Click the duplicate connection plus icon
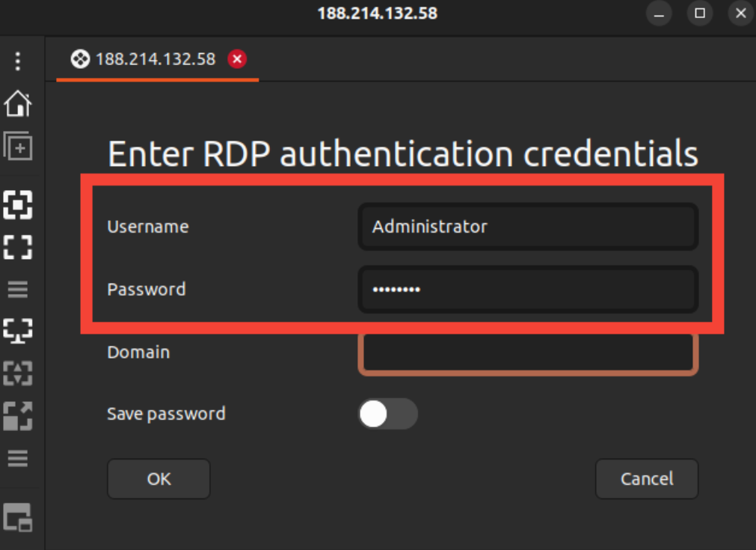This screenshot has height=550, width=756. click(x=18, y=146)
